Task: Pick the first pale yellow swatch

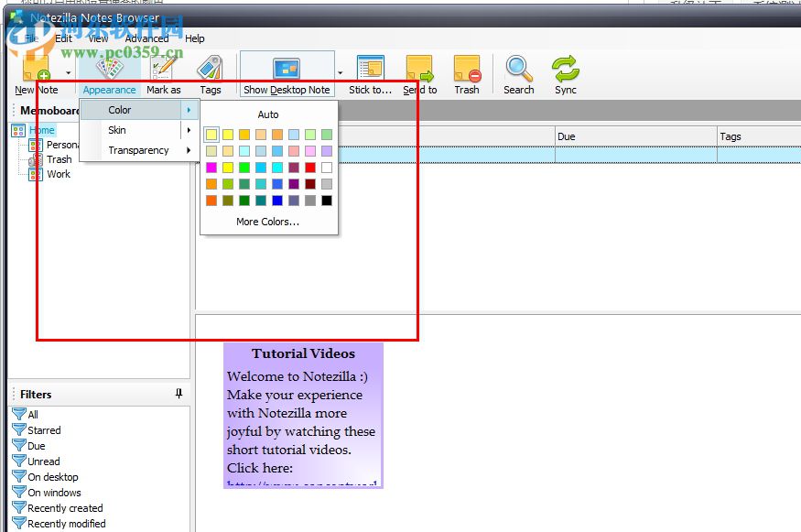Action: click(211, 135)
